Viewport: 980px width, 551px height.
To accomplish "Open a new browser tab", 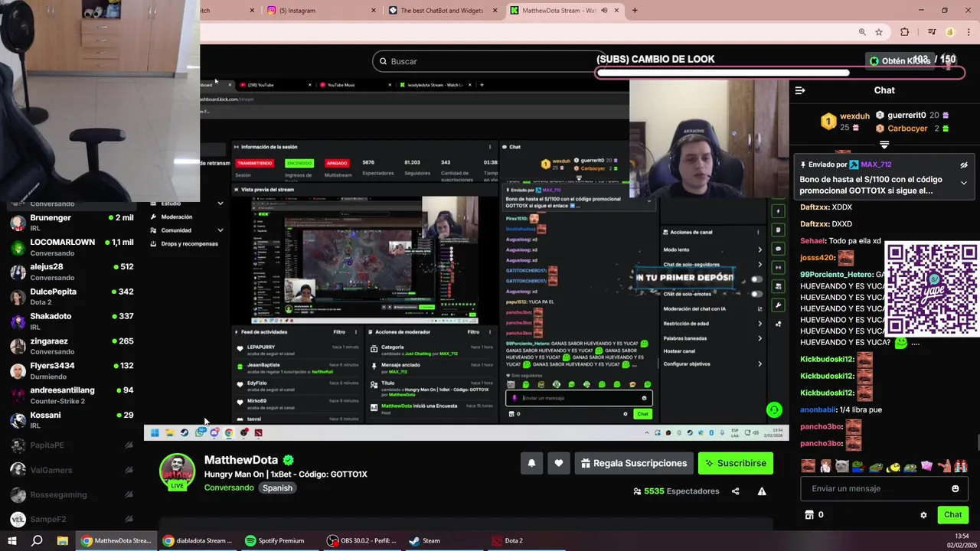I will (634, 11).
